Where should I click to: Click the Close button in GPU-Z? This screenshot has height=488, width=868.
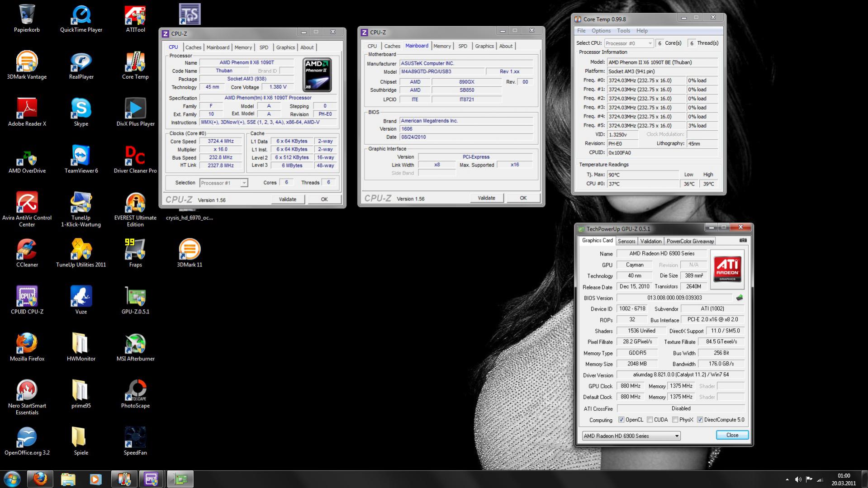732,435
